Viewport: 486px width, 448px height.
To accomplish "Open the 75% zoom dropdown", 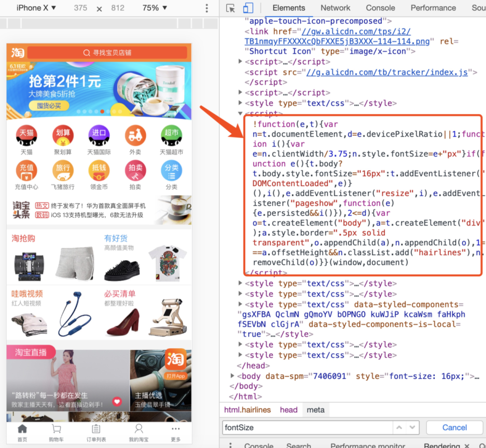I will [x=155, y=8].
